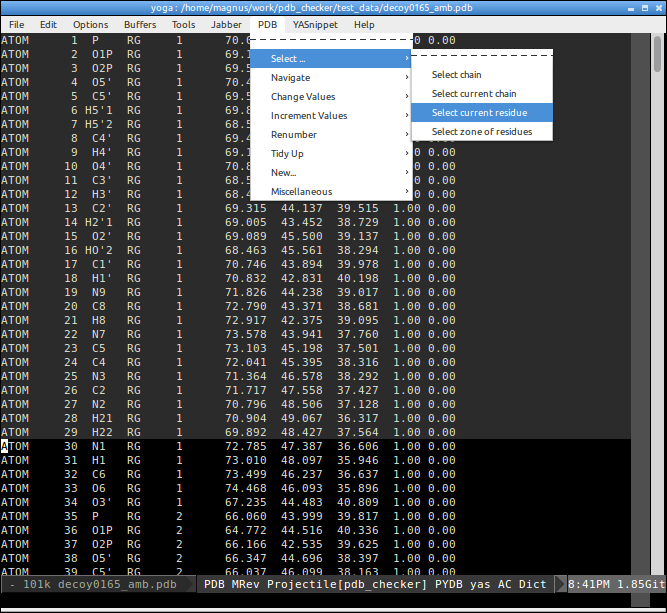This screenshot has height=613, width=667.
Task: Click Projectile[pdb_checker] in mode line
Action: pos(347,584)
